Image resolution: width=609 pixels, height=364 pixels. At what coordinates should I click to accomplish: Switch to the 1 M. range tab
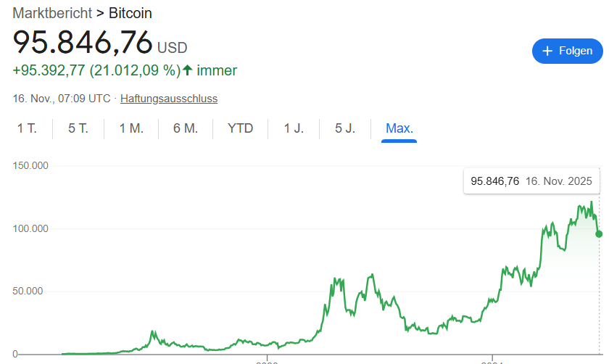[x=131, y=128]
